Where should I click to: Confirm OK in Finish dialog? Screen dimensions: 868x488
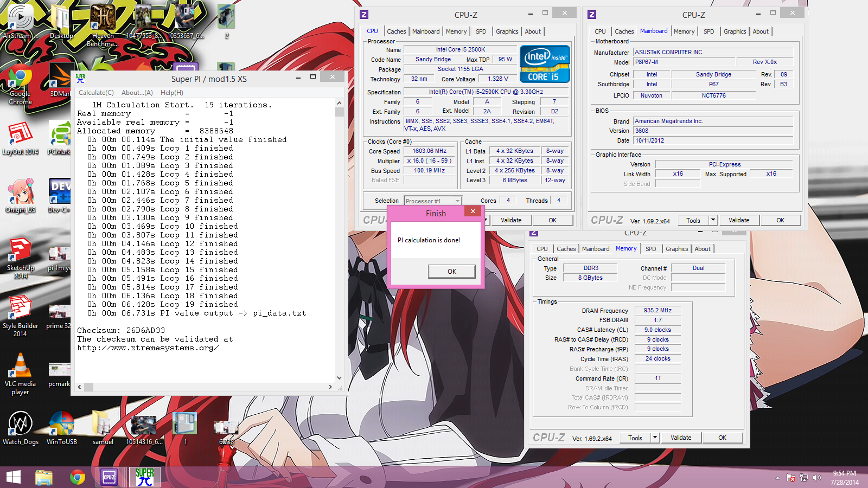click(x=452, y=271)
